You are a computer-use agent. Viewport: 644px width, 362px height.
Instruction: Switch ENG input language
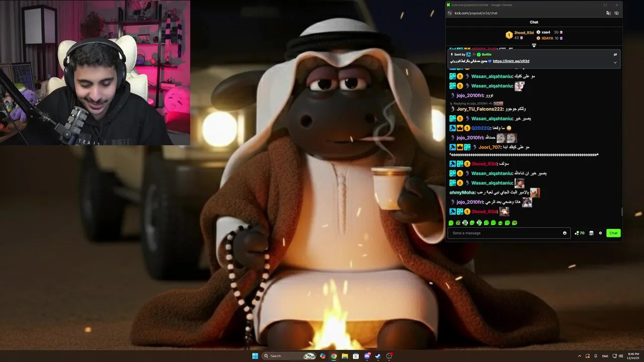pyautogui.click(x=605, y=356)
